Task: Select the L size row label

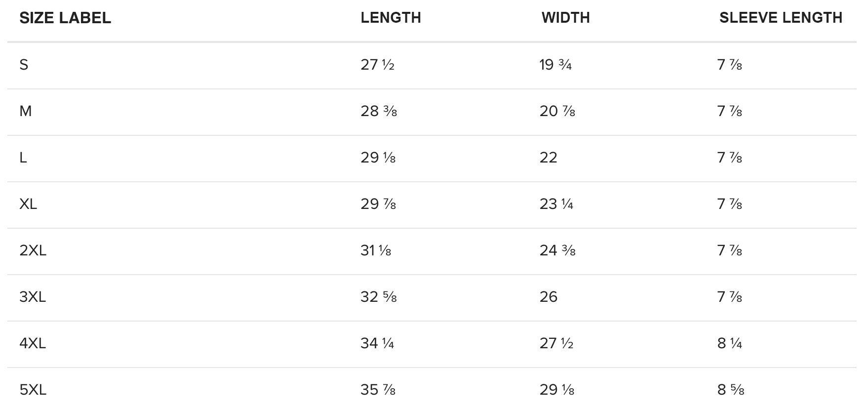Action: pos(23,158)
